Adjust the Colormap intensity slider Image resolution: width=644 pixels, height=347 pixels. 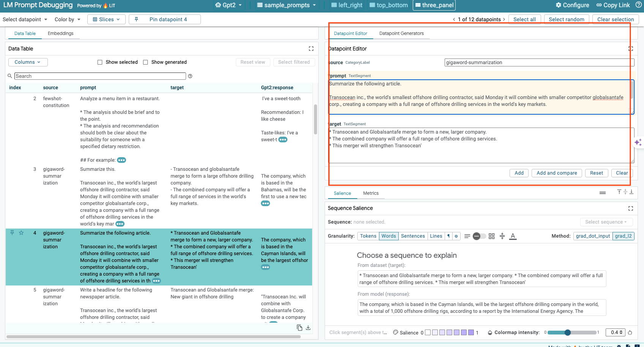pyautogui.click(x=567, y=333)
